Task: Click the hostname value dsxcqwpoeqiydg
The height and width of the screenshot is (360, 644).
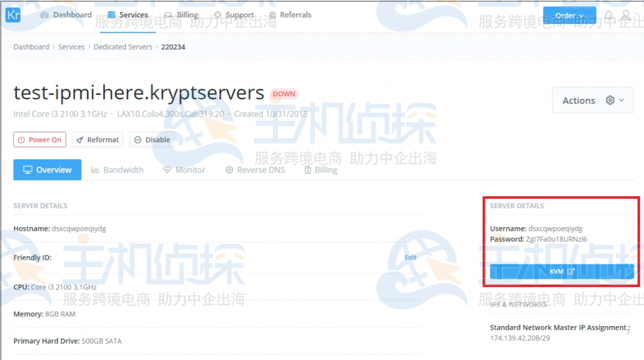Action: 79,228
